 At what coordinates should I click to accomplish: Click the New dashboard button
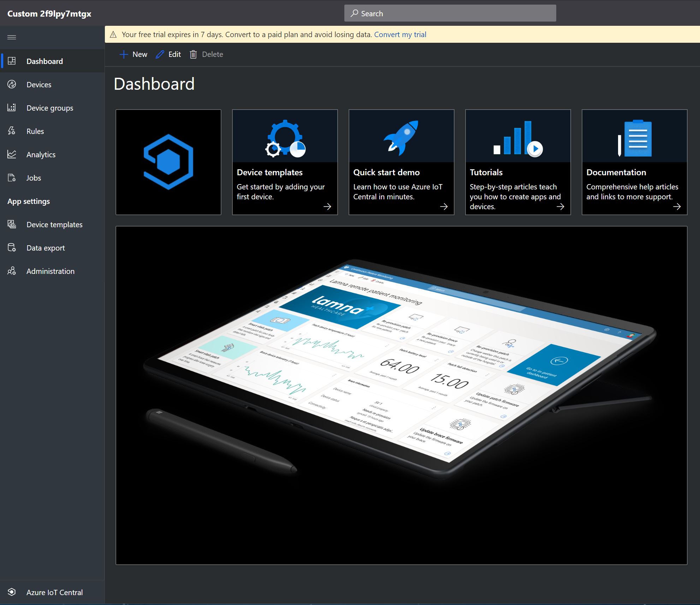point(134,54)
